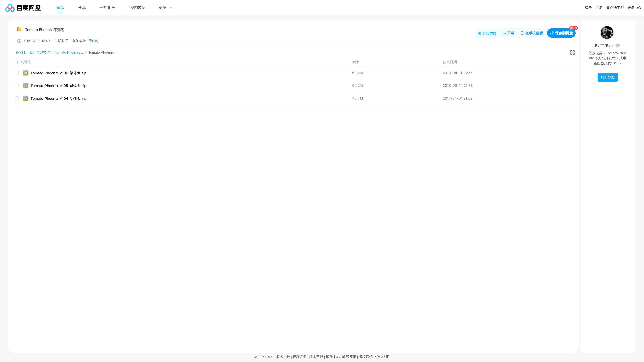Click the user avatar photo
Image resolution: width=644 pixels, height=362 pixels.
point(607,33)
